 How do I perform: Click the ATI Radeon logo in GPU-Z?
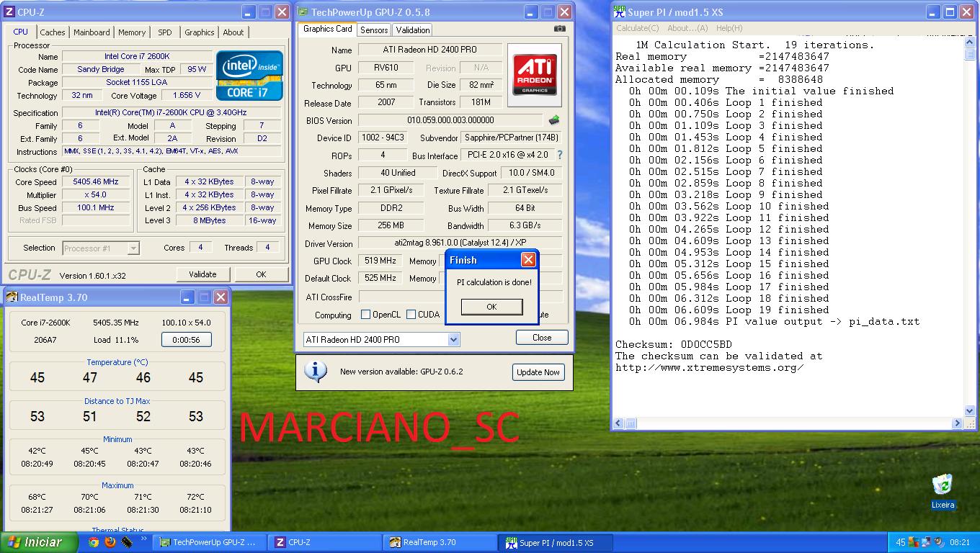tap(535, 75)
